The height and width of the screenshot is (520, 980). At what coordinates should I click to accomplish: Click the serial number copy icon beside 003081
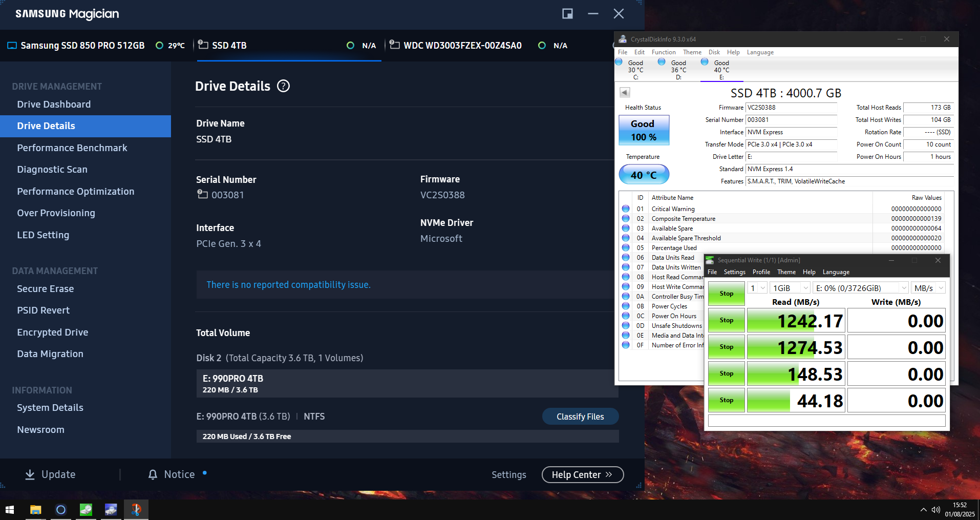pos(202,194)
